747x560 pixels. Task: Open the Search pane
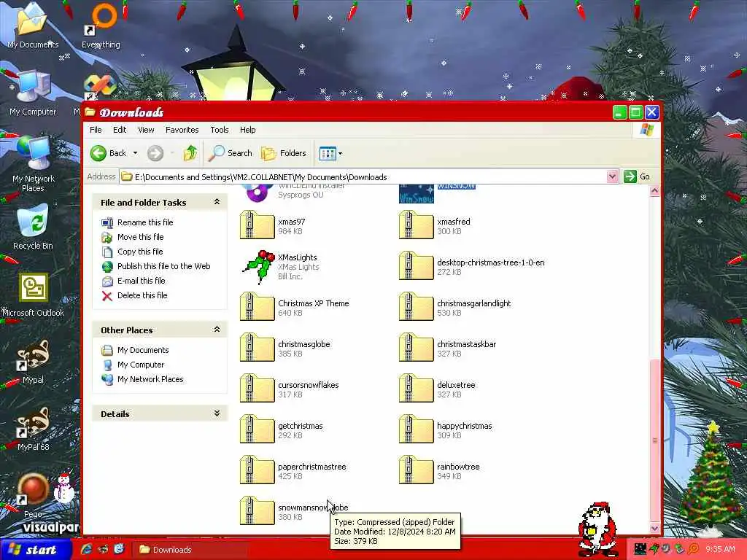[231, 153]
